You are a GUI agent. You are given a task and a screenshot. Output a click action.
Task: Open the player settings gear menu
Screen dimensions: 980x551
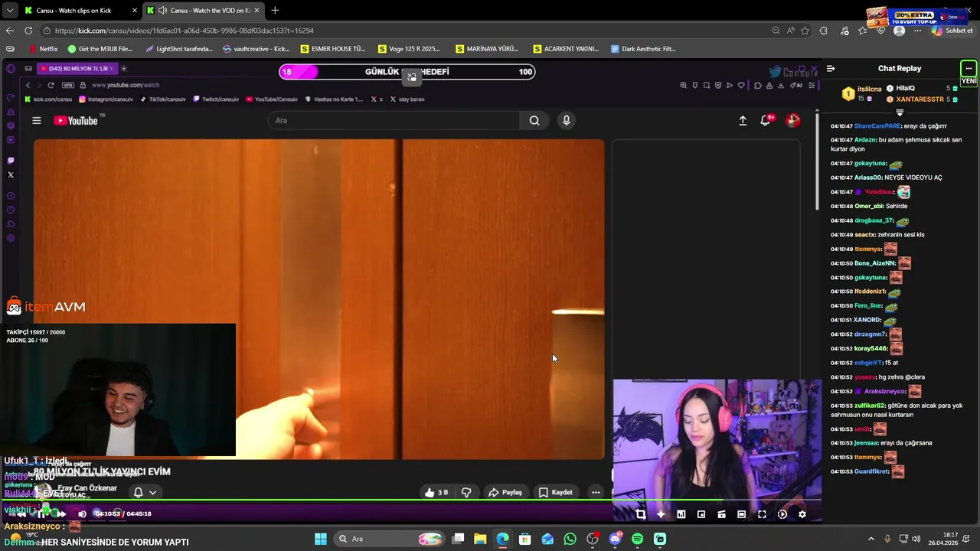pos(802,514)
